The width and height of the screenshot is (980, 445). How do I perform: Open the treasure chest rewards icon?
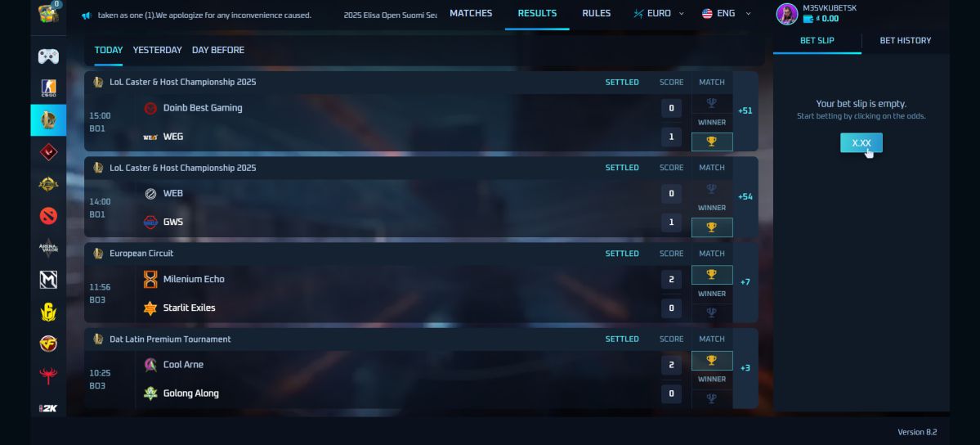48,13
